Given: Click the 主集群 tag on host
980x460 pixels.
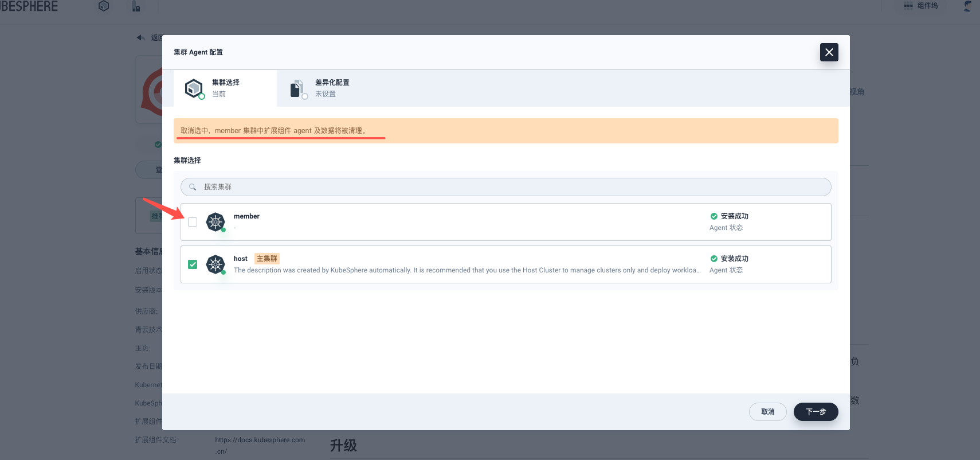Looking at the screenshot, I should click(x=266, y=259).
